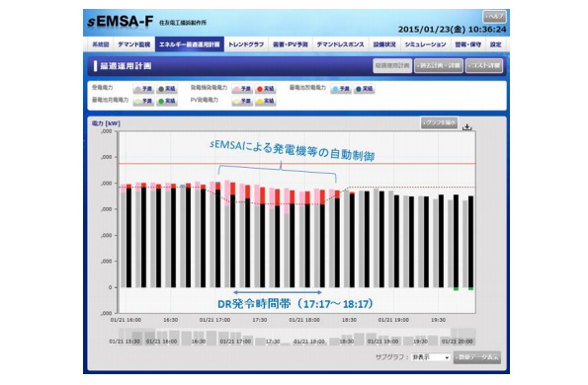Viewport: 588px width, 385px height.
Task: Toggle 蓄電池充電電力 予測 series (pale green)
Action: coord(143,101)
